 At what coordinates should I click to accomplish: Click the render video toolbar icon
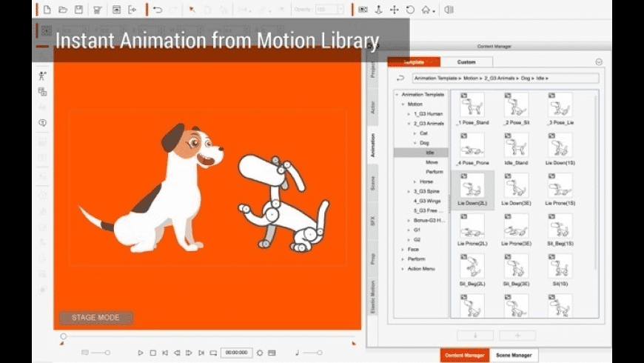click(x=116, y=10)
